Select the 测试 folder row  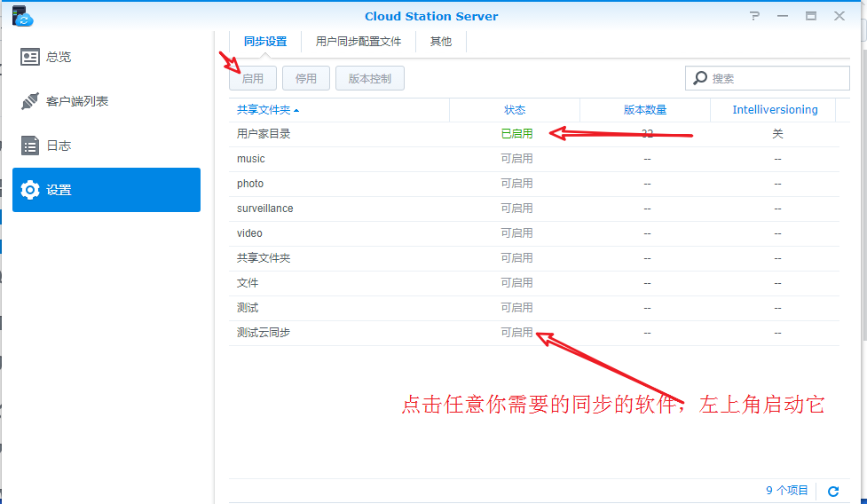pos(534,308)
